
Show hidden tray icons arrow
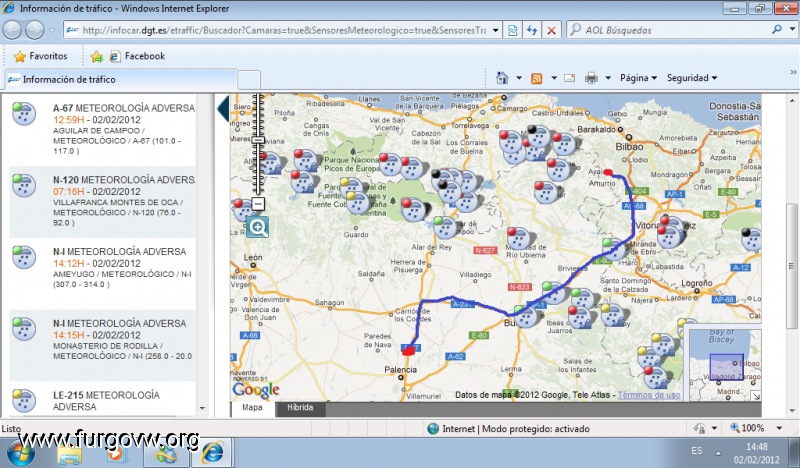click(x=718, y=453)
